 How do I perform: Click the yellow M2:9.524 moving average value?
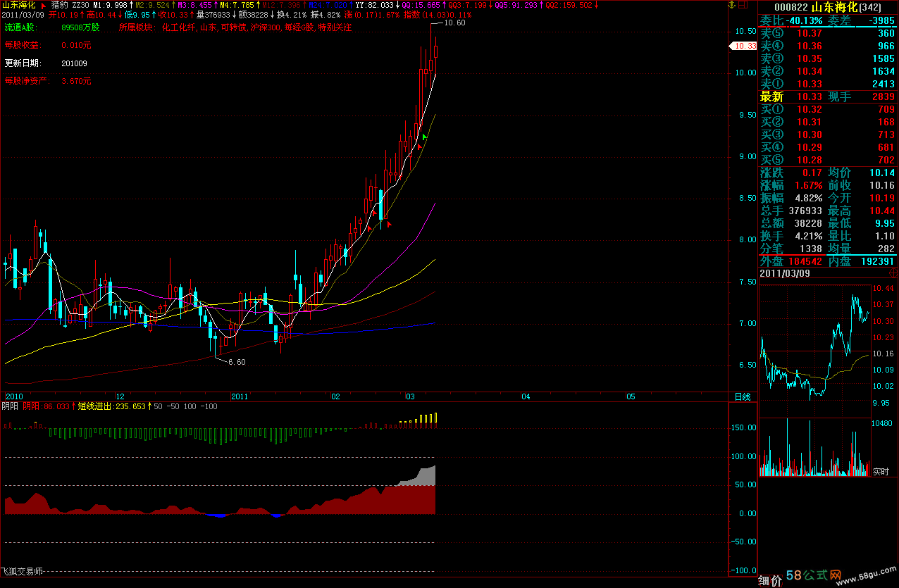click(x=152, y=5)
